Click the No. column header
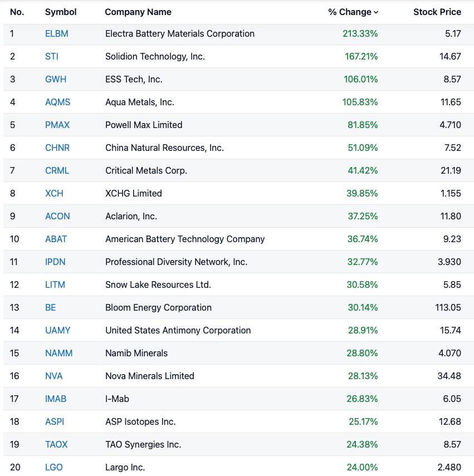 17,12
